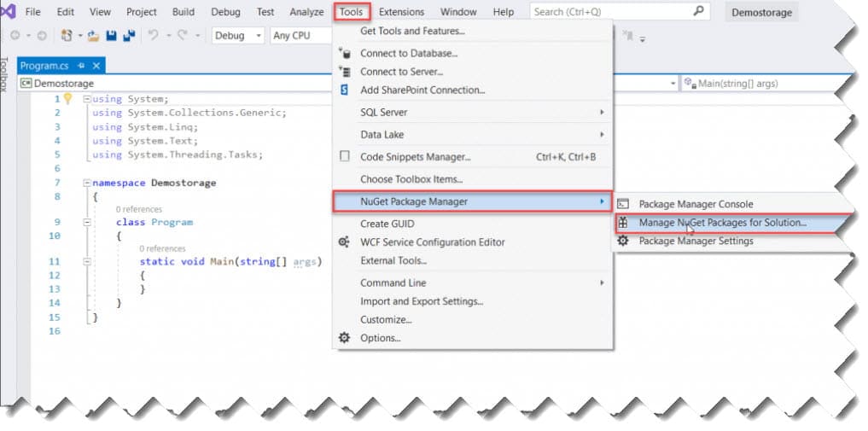868x431 pixels.
Task: Open the Any CPU platform dropdown
Action: click(301, 35)
